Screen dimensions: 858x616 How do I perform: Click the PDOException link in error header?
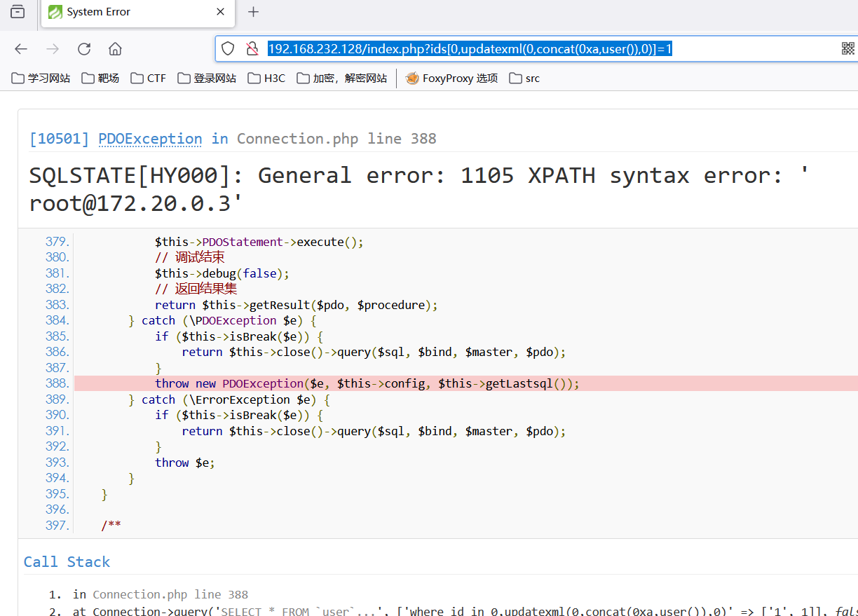(150, 139)
